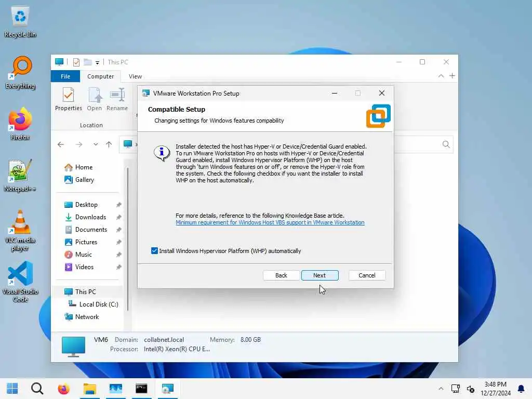Go up one folder level
Image resolution: width=532 pixels, height=399 pixels.
click(109, 144)
